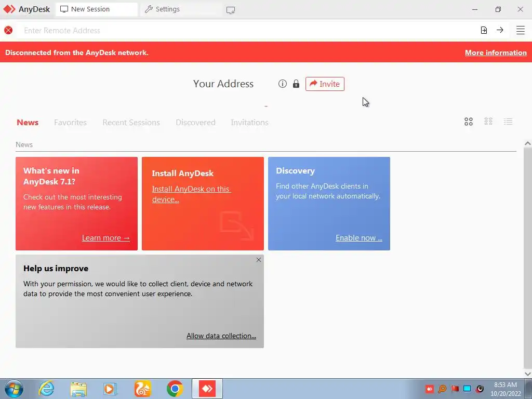Click the Discovery card title
Screen dimensions: 532x399
coord(295,171)
